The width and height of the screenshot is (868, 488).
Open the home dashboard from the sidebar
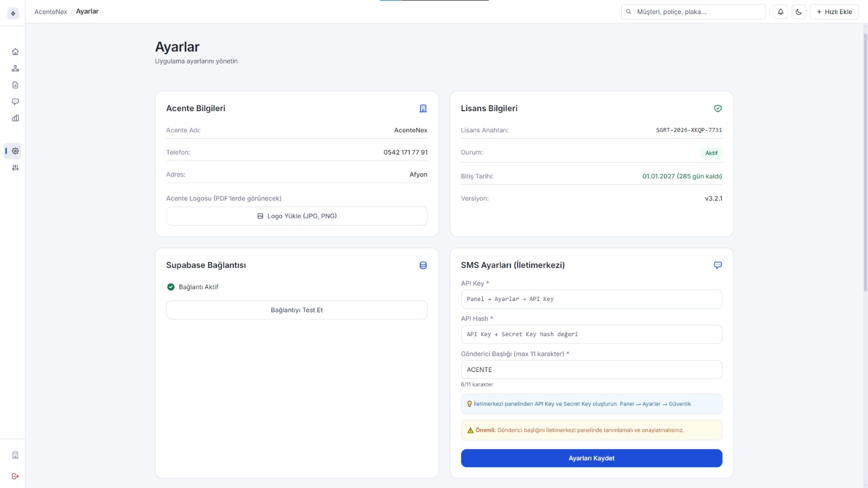pos(15,52)
